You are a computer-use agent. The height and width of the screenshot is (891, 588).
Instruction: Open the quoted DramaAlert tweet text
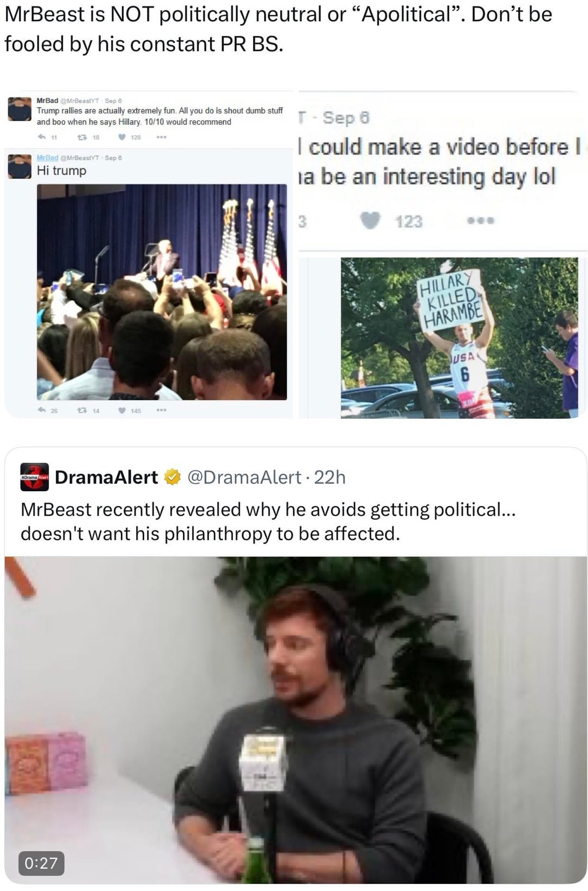(x=268, y=521)
